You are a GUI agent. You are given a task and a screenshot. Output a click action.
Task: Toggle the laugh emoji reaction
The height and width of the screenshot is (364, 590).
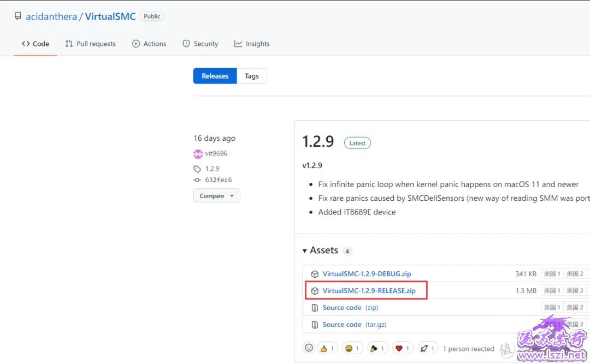(x=352, y=349)
